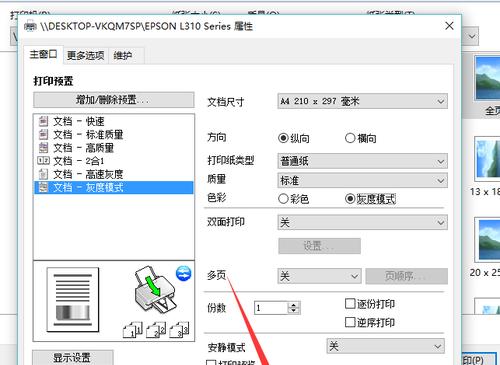Select 彩色 color printing

283,199
